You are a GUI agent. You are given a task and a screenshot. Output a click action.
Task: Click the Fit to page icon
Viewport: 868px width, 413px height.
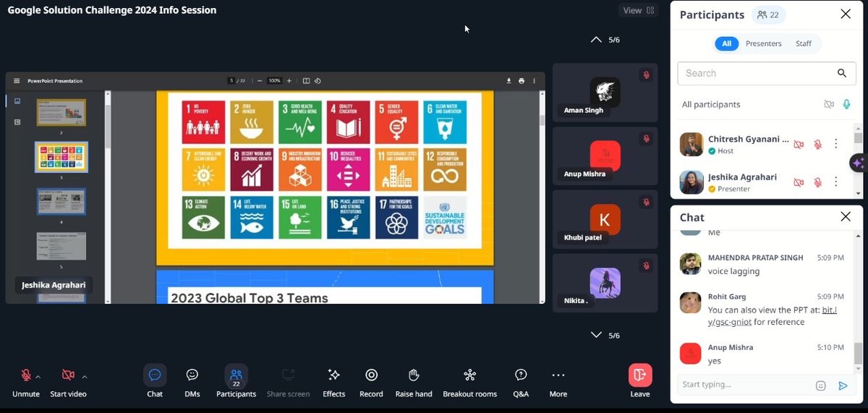pos(306,81)
